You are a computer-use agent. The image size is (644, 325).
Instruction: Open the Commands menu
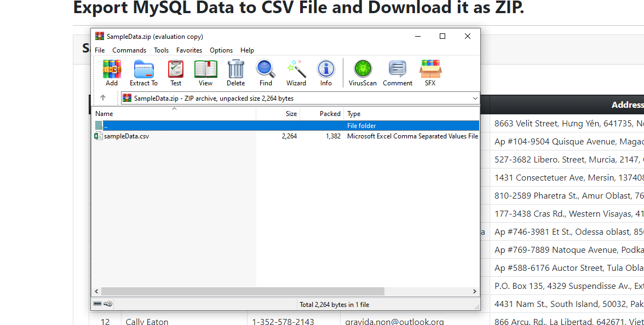[129, 50]
